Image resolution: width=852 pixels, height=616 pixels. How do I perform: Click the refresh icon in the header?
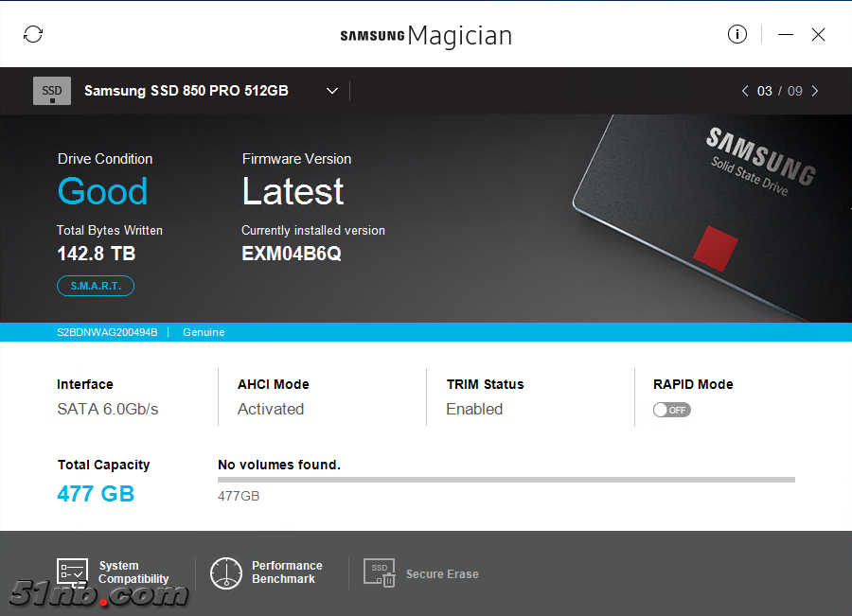[33, 34]
